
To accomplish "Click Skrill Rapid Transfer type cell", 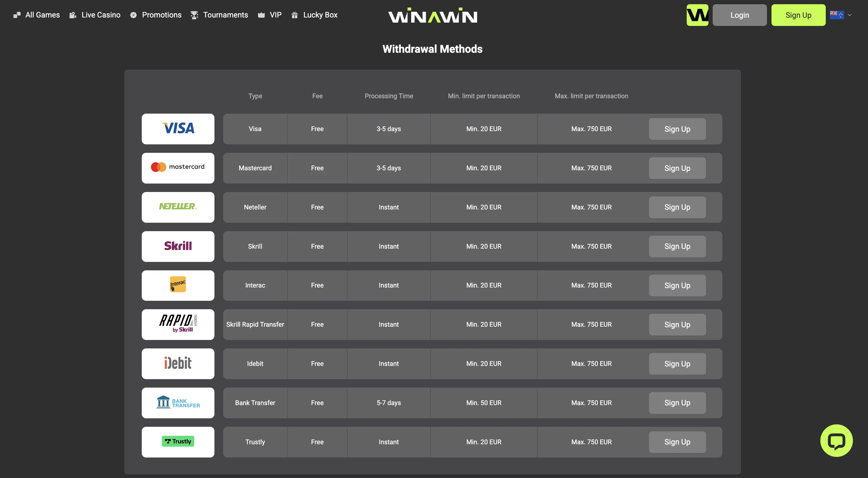I will tap(255, 325).
